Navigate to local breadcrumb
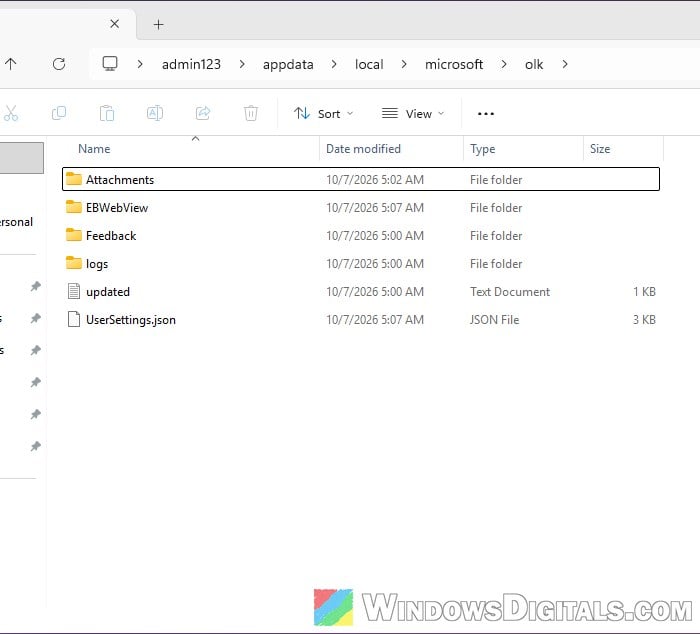Viewport: 700px width, 634px height. (369, 65)
